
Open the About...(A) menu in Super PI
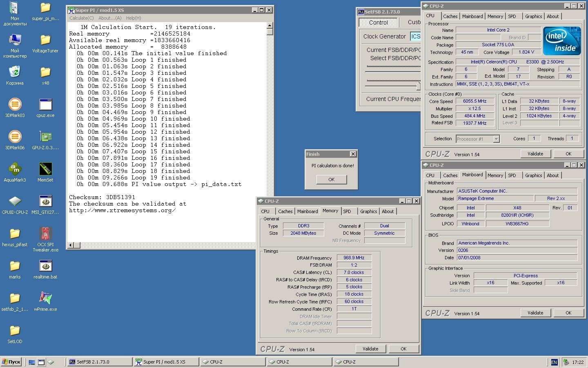110,18
